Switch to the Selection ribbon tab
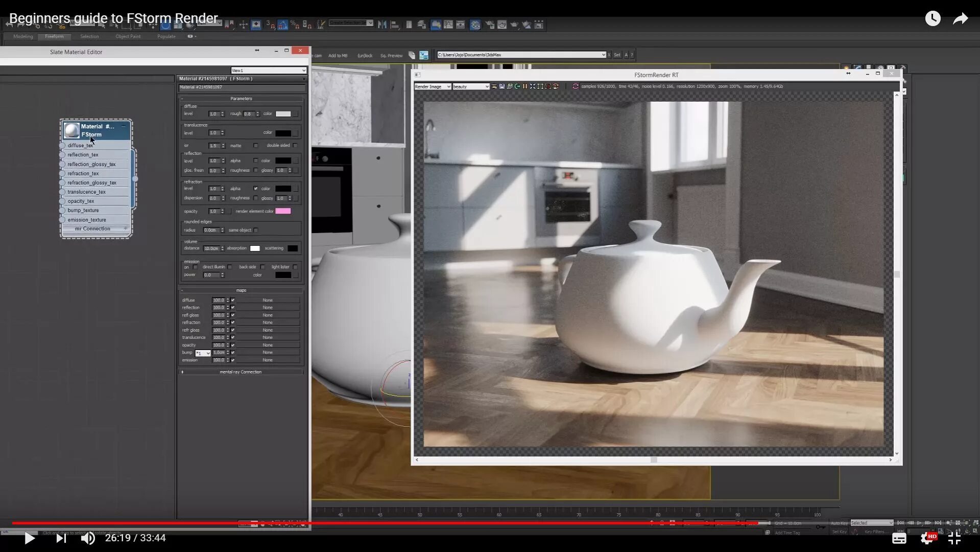This screenshot has width=980, height=552. pyautogui.click(x=89, y=36)
